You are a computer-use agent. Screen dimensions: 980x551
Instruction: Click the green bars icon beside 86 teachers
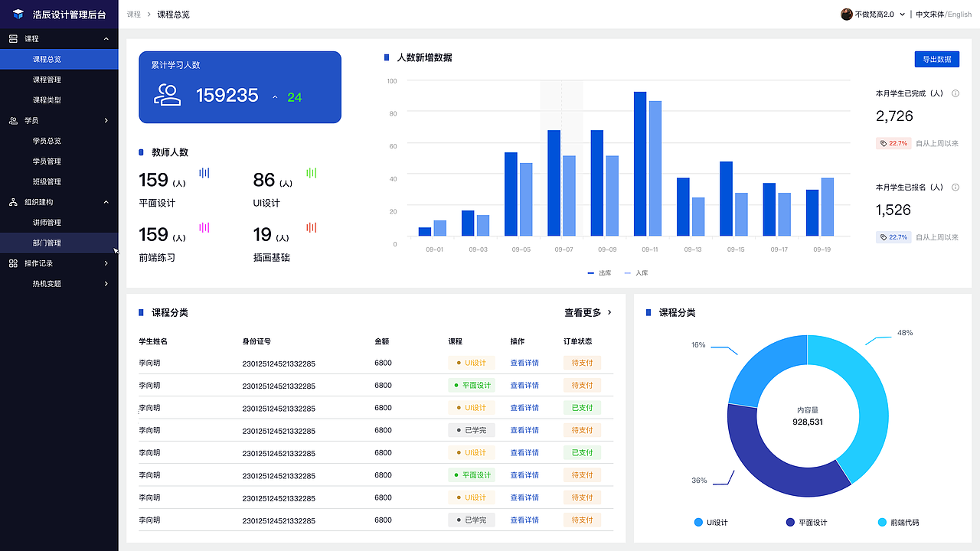[312, 173]
